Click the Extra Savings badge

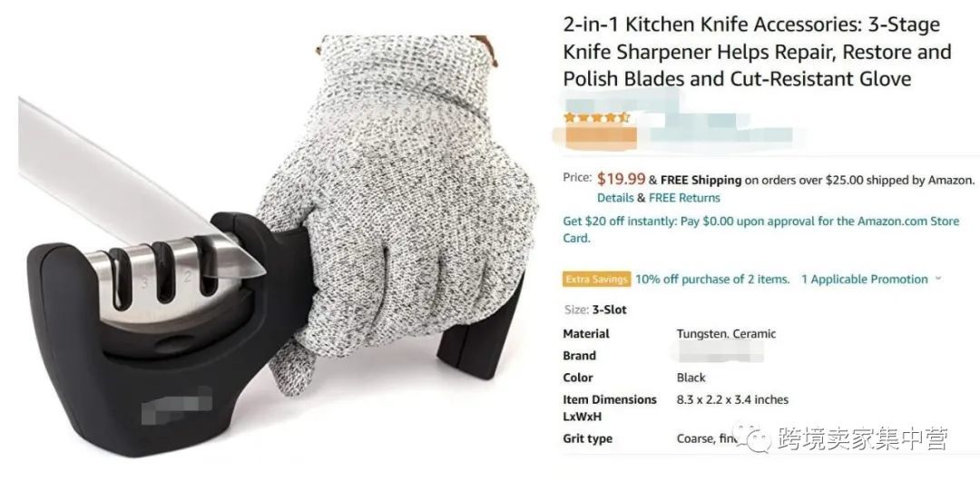597,280
